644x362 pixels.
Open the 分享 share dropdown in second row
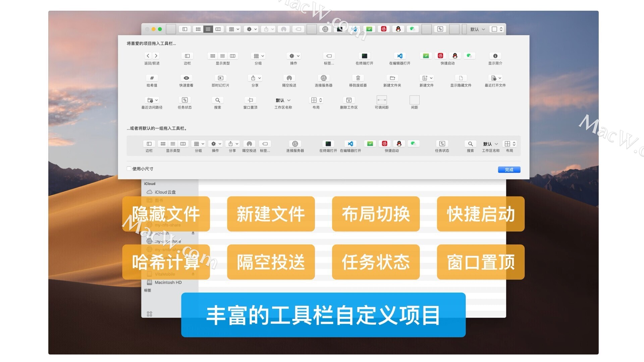tap(255, 78)
